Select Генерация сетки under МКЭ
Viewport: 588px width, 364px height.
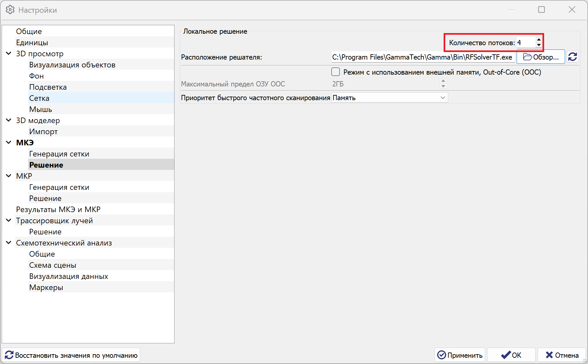click(x=59, y=154)
